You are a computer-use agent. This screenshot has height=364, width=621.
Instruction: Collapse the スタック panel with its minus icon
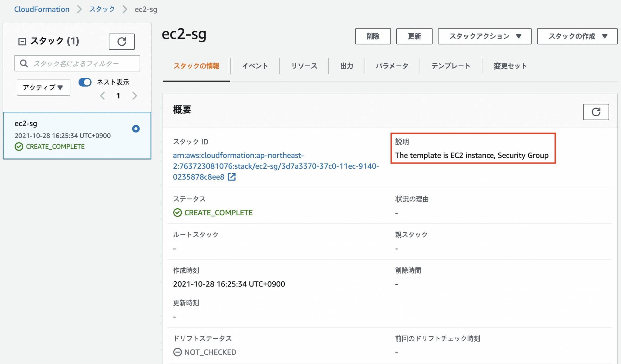pos(22,41)
